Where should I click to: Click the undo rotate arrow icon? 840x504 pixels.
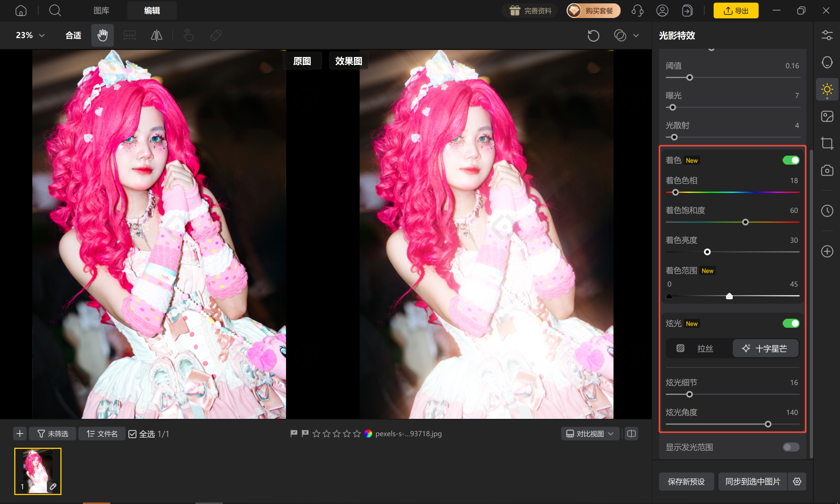(593, 36)
